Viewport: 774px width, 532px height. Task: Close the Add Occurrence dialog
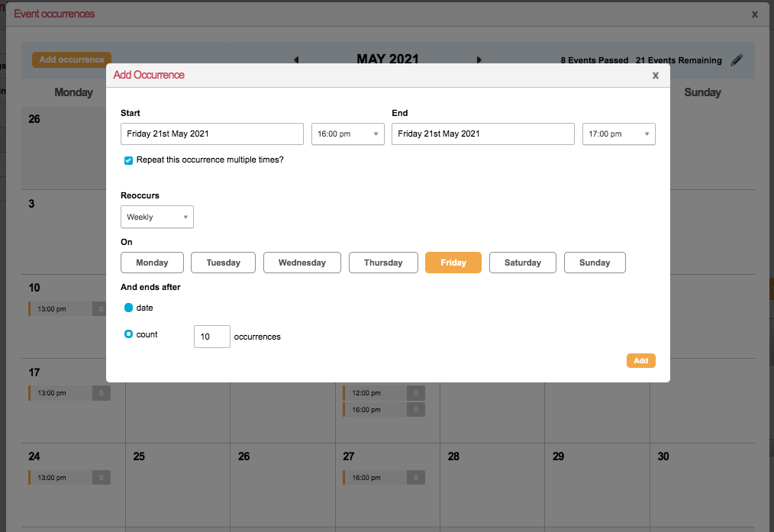click(x=655, y=75)
